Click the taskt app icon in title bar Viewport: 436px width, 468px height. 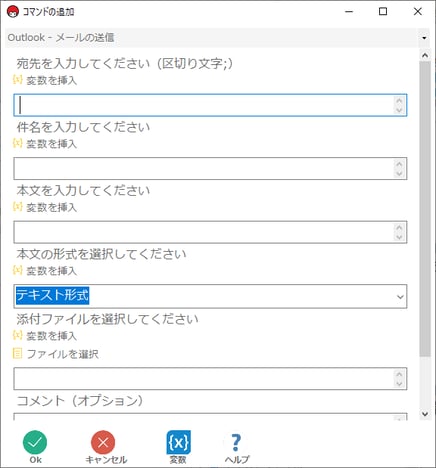(x=13, y=12)
